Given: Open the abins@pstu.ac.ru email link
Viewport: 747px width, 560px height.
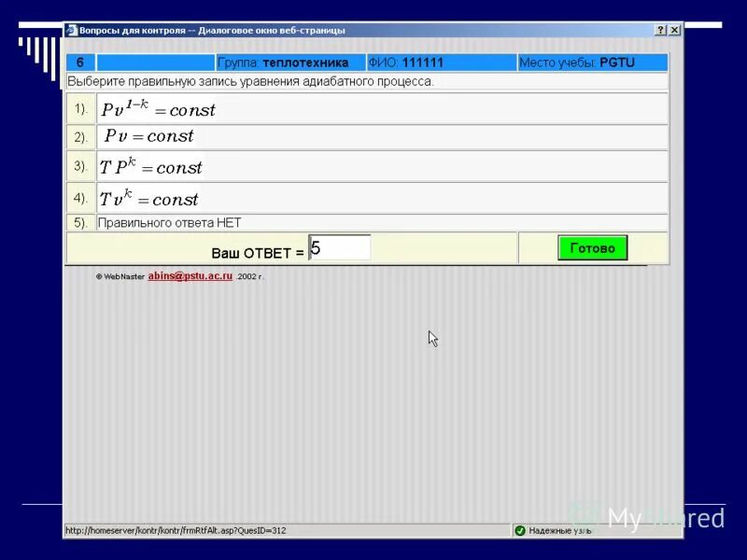Looking at the screenshot, I should coord(190,275).
